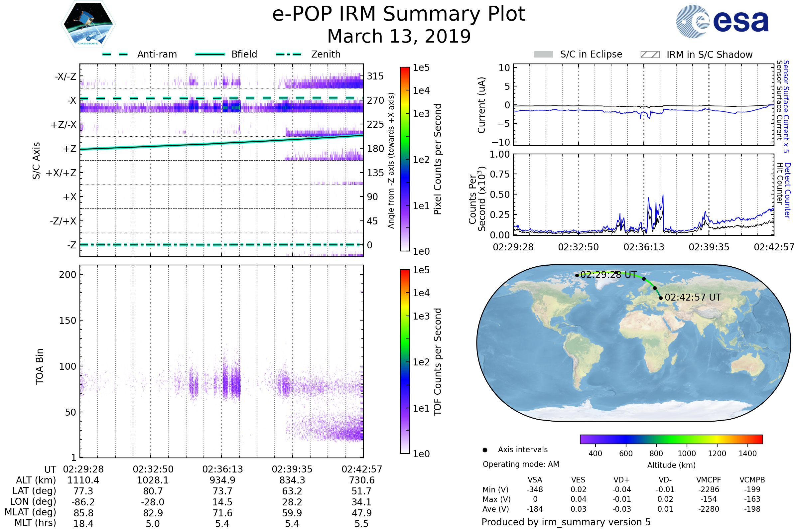Click the Altitude (km) horizontal color bar
Viewport: 798px width, 532px height.
tap(671, 439)
